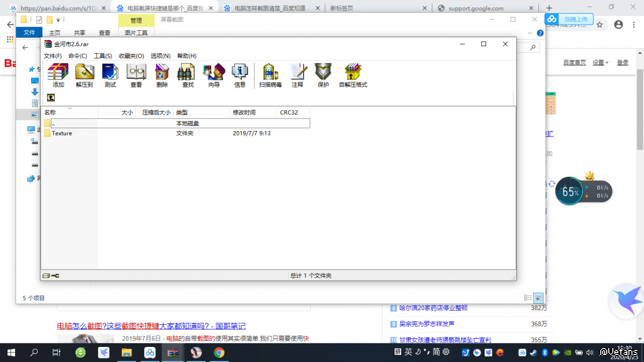Click the Delete (删除) toolbar icon
Image resolution: width=644 pixels, height=362 pixels.
[x=162, y=75]
